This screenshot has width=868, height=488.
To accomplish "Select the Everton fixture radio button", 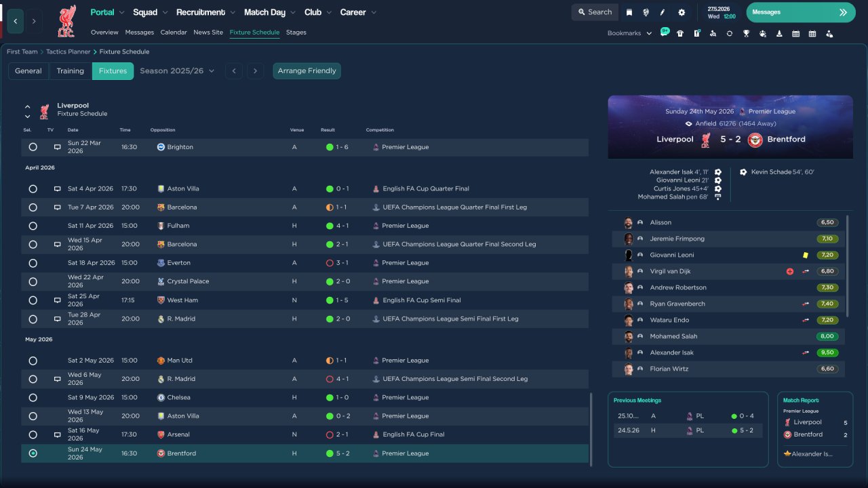I will click(x=33, y=263).
